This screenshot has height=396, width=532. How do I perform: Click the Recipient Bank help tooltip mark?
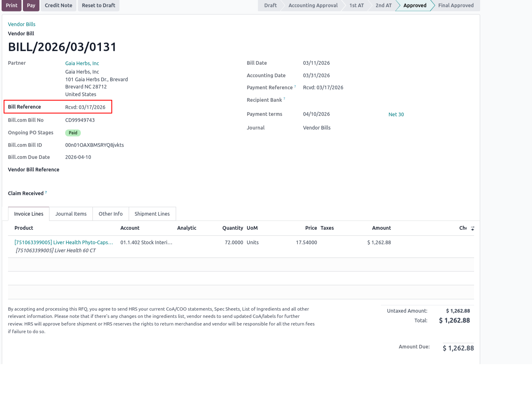point(284,99)
